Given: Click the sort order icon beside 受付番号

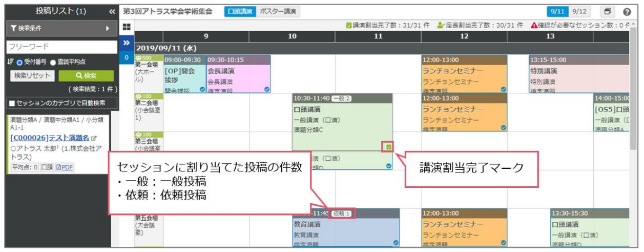Looking at the screenshot, I should tap(10, 62).
